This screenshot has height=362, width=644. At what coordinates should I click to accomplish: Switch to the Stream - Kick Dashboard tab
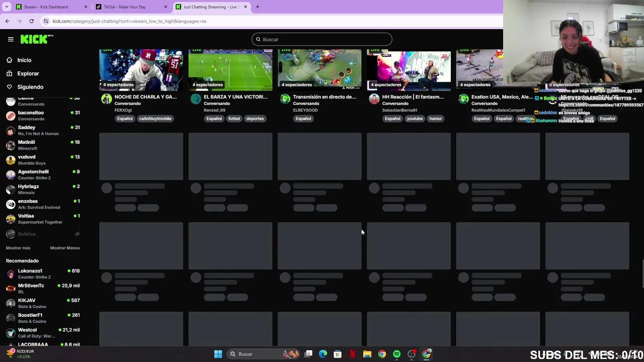44,7
